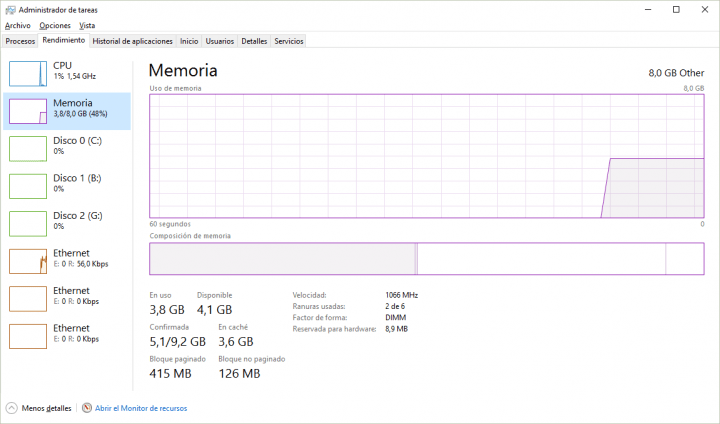720x424 pixels.
Task: Expand the Vista menu
Action: [88, 25]
